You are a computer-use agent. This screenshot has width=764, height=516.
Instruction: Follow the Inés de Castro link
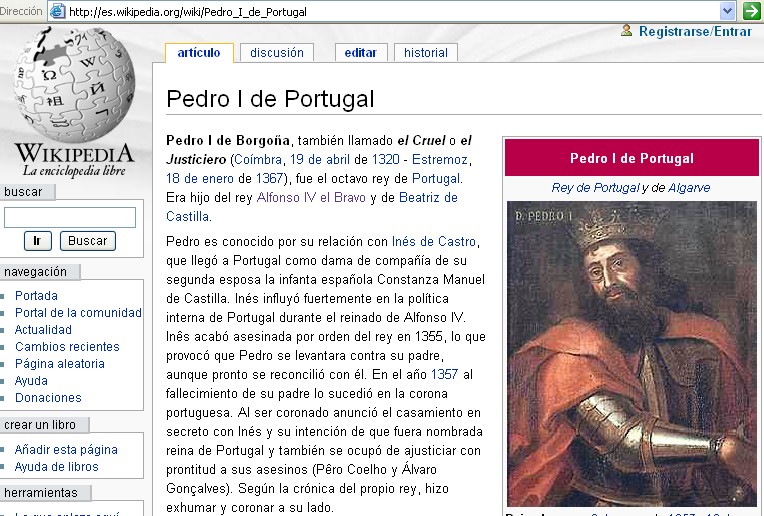[434, 241]
